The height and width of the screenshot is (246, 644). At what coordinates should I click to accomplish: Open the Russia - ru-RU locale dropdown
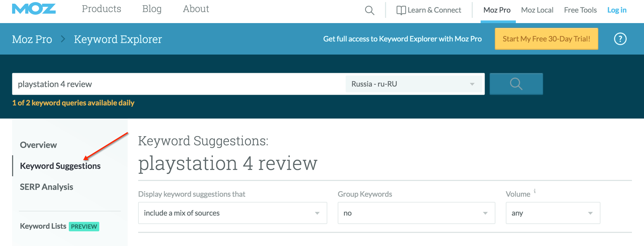click(414, 84)
